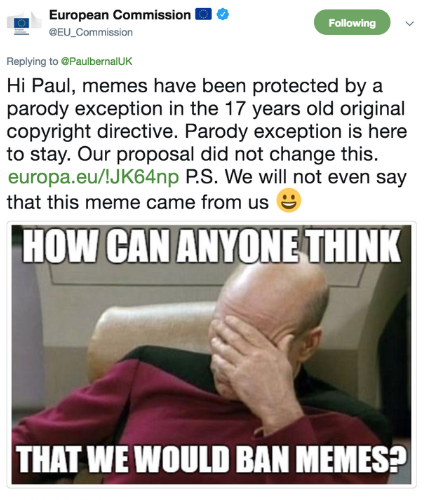Click the grinning face emoji in the tweet
The image size is (442, 500).
289,200
